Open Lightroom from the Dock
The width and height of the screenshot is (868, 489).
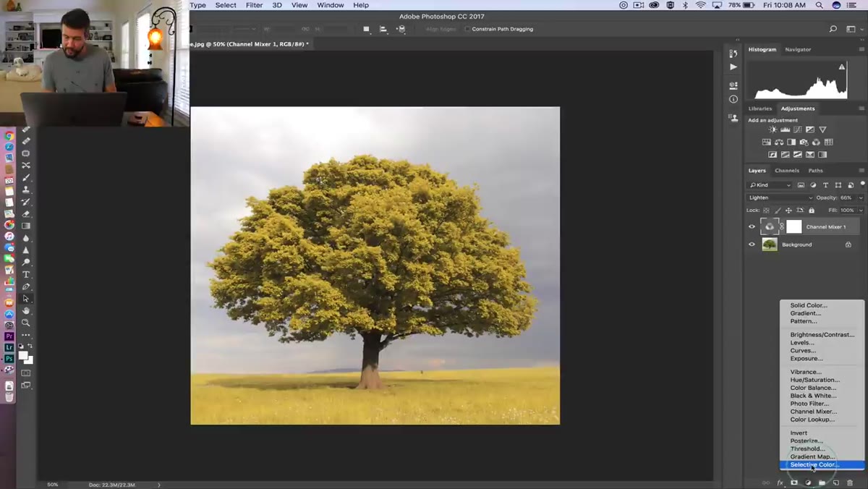coord(9,348)
